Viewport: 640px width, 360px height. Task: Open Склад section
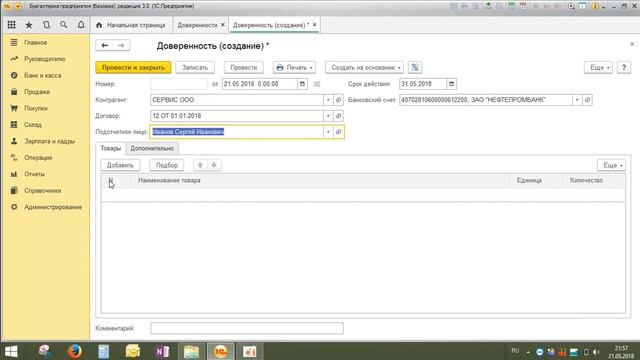(33, 124)
